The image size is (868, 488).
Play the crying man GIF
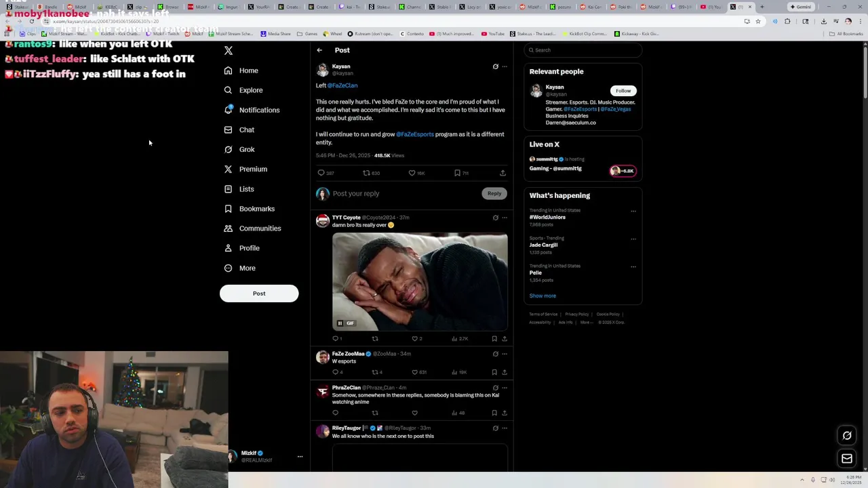tap(420, 282)
